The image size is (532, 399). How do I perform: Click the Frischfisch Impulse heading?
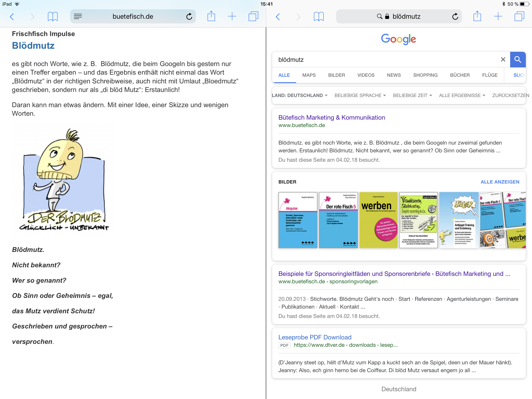coord(43,34)
